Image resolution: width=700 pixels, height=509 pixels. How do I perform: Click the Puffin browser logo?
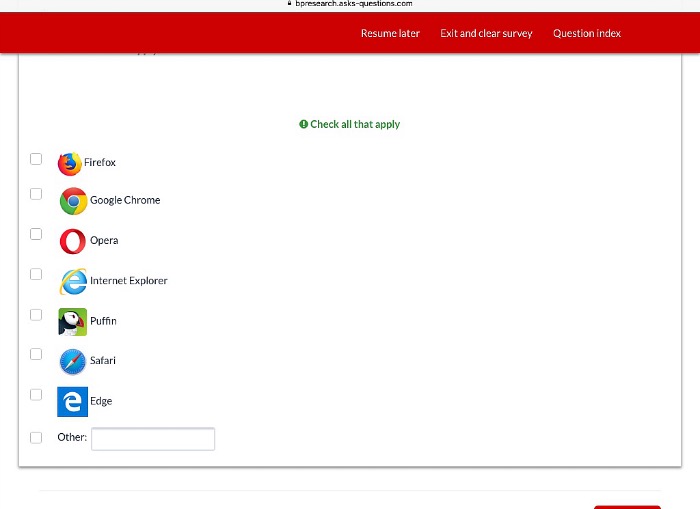point(72,321)
